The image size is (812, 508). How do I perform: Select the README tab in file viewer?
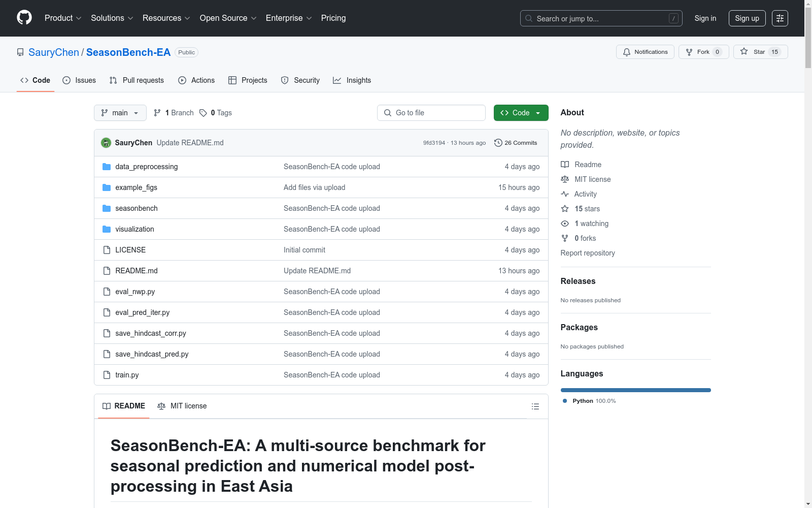pyautogui.click(x=124, y=406)
